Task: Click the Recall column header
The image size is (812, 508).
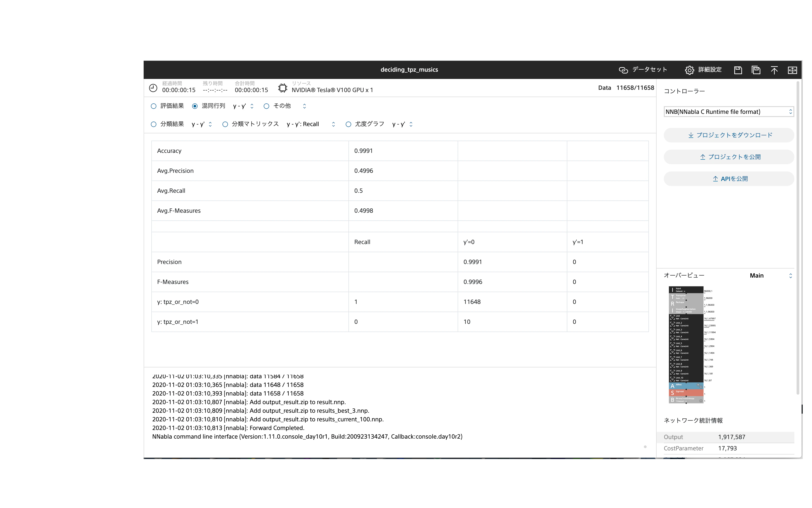Action: (362, 242)
